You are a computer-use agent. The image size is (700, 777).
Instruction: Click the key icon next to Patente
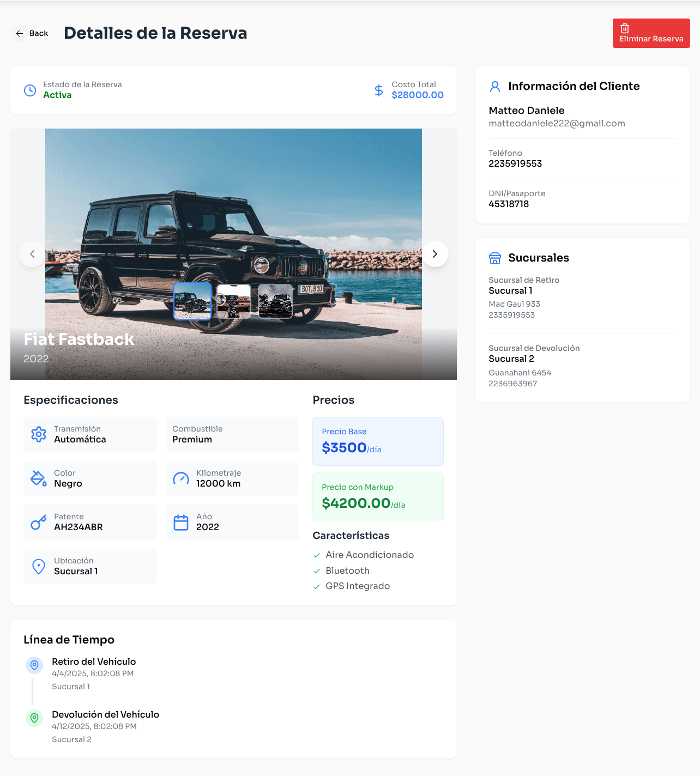point(39,523)
